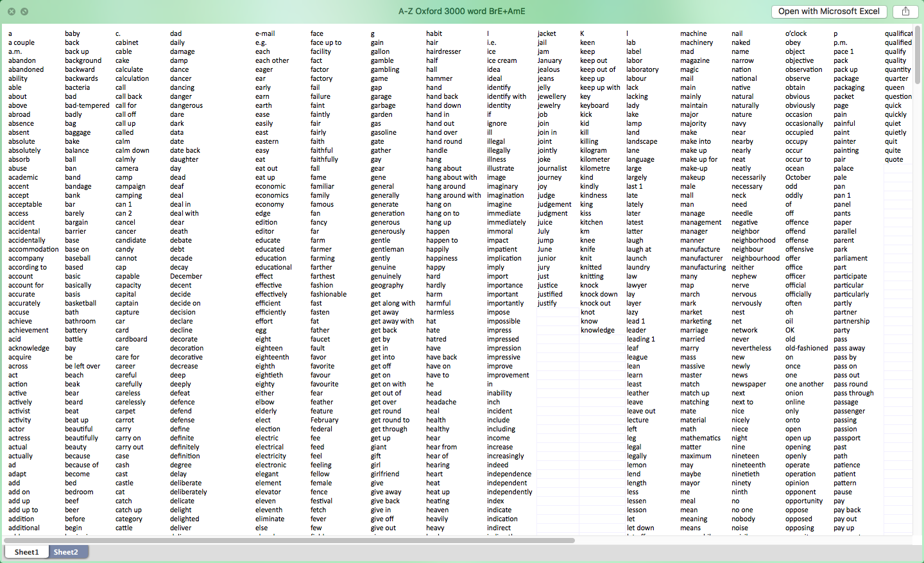Click the phrase 'hang around with'

(x=453, y=195)
